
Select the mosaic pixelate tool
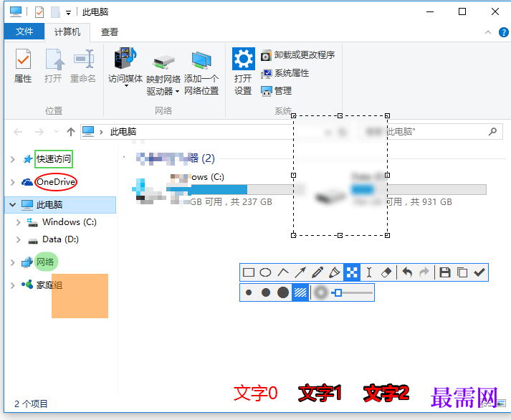click(x=352, y=272)
